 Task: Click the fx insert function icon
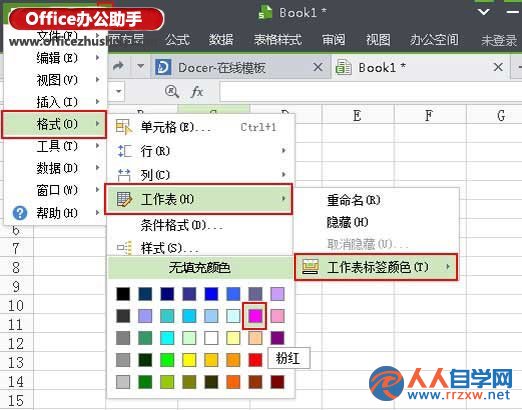coord(197,91)
